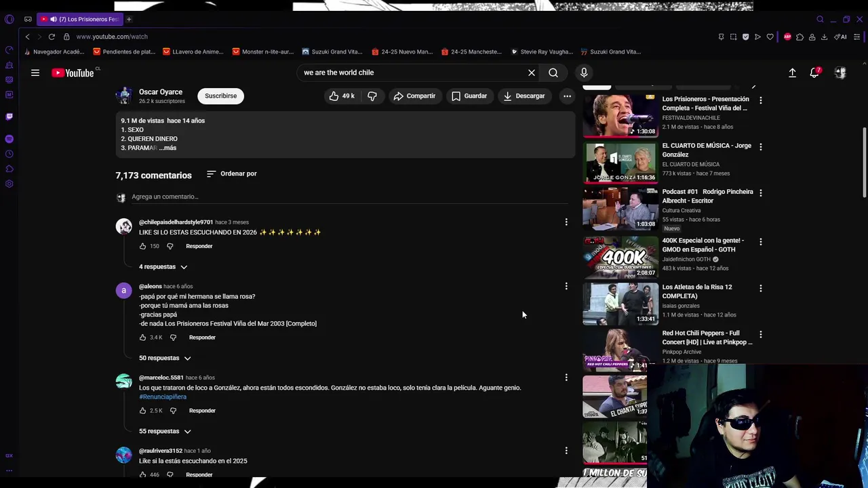Dislike the @aleons comment

pyautogui.click(x=173, y=338)
